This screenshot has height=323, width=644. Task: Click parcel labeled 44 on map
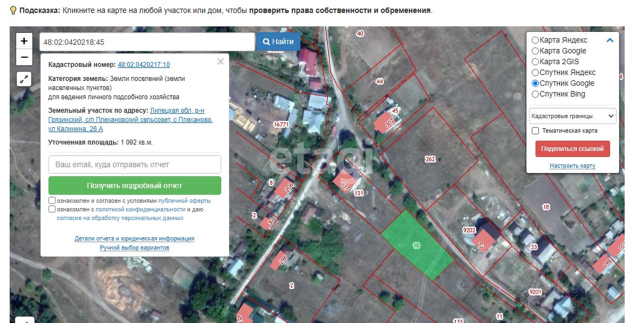point(380,81)
